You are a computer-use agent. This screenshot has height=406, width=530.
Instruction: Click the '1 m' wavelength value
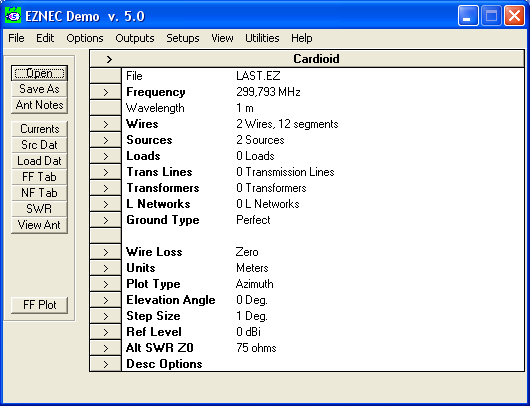coord(245,108)
